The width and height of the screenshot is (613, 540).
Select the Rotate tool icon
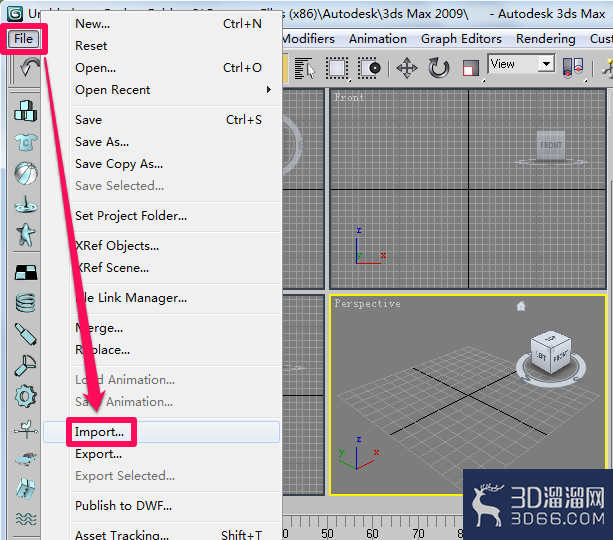pos(439,68)
